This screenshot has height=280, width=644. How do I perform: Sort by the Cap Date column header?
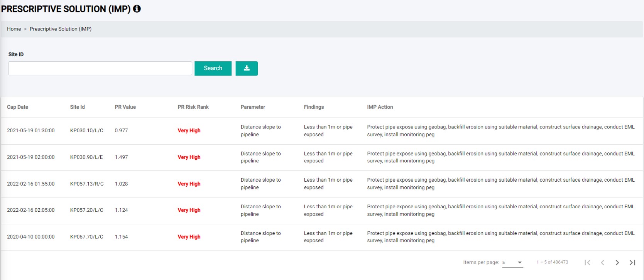pos(17,107)
